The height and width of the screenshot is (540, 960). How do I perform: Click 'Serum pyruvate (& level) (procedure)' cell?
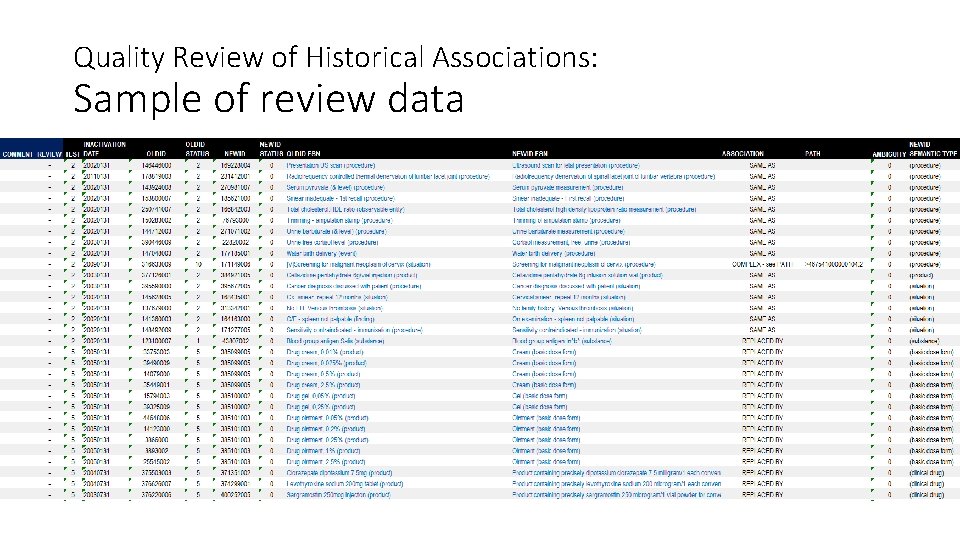336,187
